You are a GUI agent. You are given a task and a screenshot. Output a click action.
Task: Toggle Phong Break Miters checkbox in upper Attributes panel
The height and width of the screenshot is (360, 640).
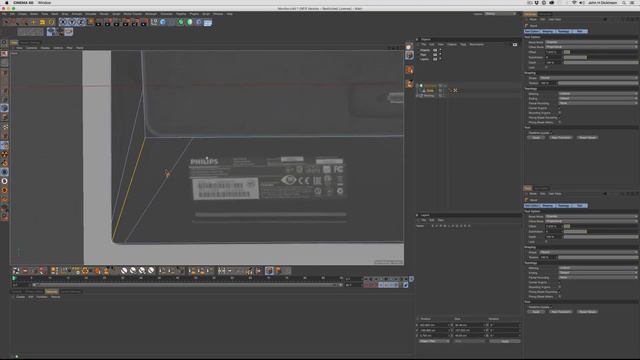tap(560, 122)
